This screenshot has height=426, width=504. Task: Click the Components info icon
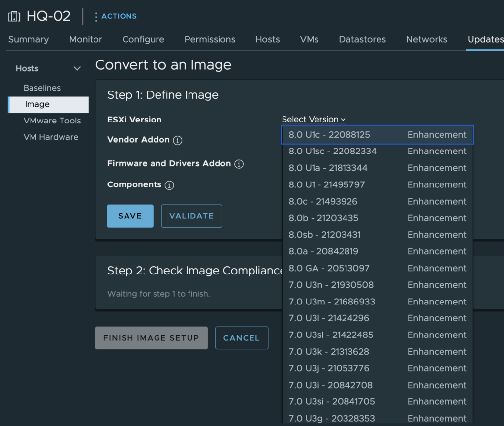pyautogui.click(x=169, y=185)
